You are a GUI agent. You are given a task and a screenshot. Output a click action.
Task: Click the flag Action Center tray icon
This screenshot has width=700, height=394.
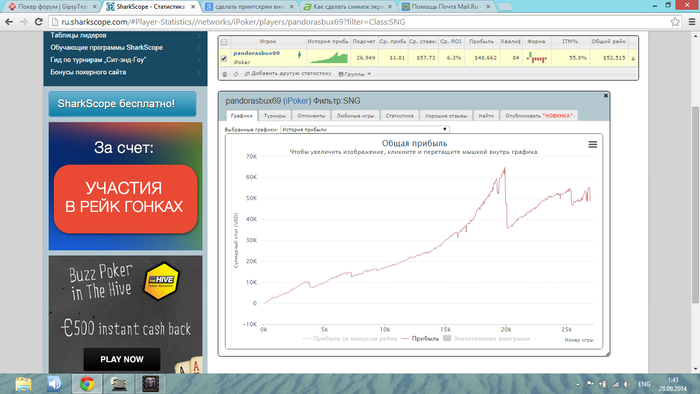click(590, 384)
